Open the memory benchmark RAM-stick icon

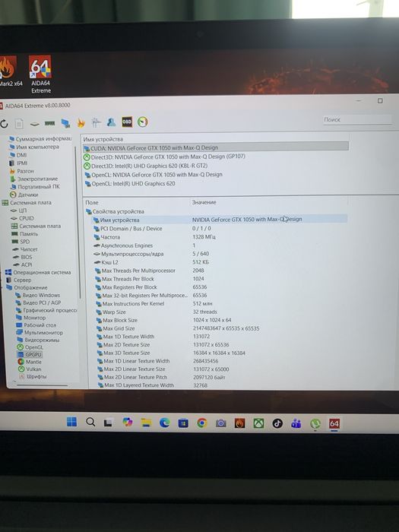(49, 123)
